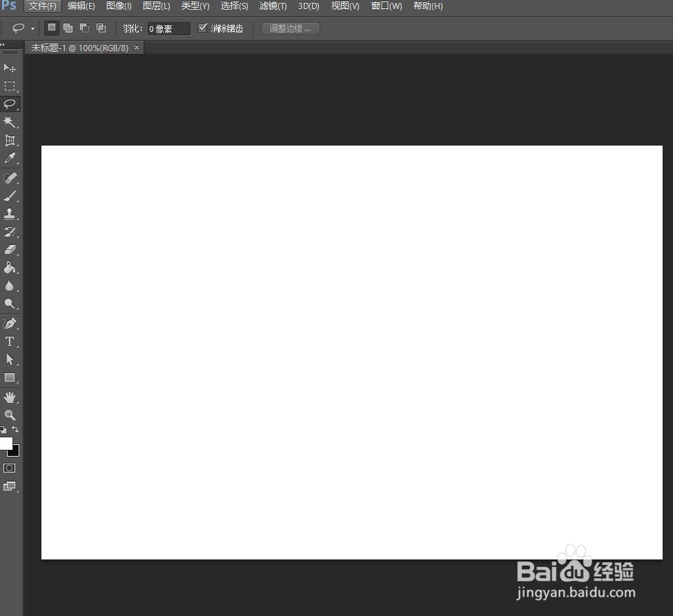Open the 文件(F) menu
The image size is (673, 616).
coord(43,6)
